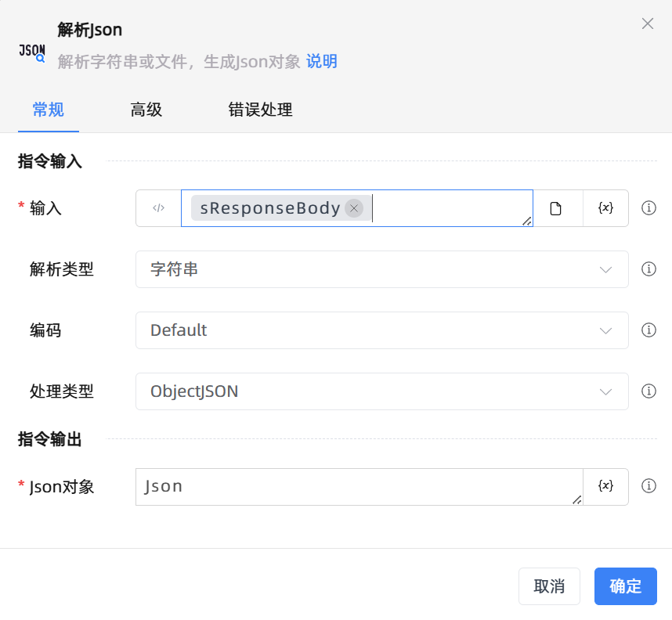This screenshot has height=620, width=672.
Task: Open the 处理类型 dropdown showing ObjectJSON
Action: click(381, 391)
